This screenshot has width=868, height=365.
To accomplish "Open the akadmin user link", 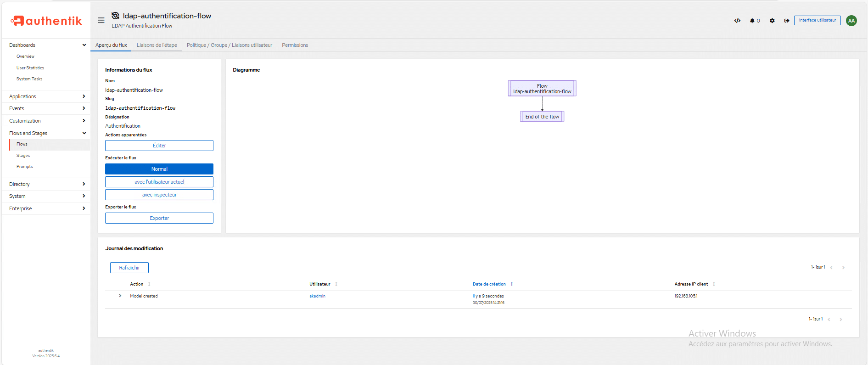I will click(x=317, y=296).
